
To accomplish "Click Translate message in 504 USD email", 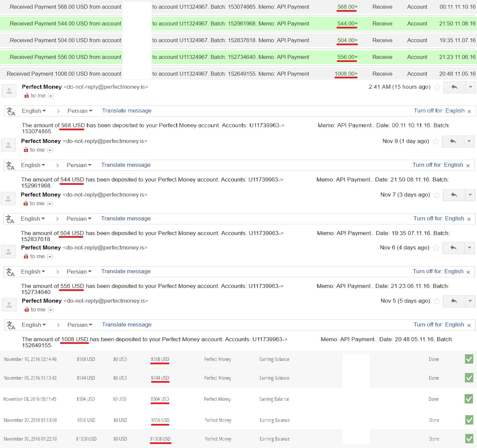I will click(x=126, y=218).
